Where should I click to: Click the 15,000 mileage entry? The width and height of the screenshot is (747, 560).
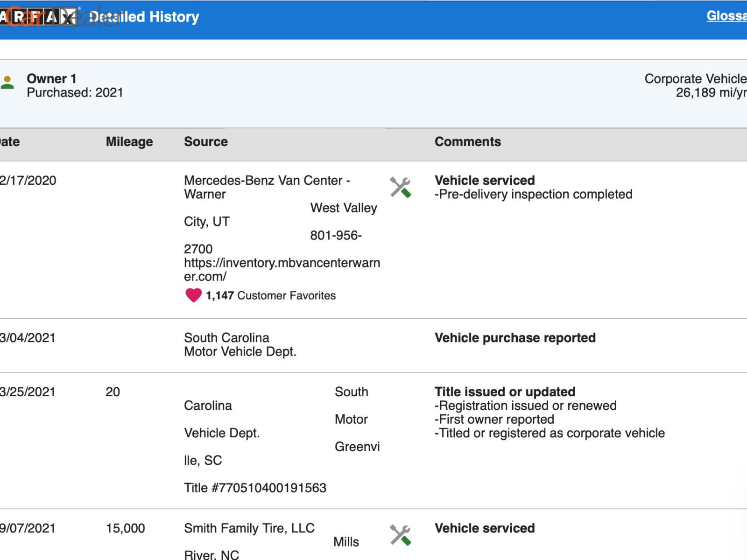click(x=125, y=528)
